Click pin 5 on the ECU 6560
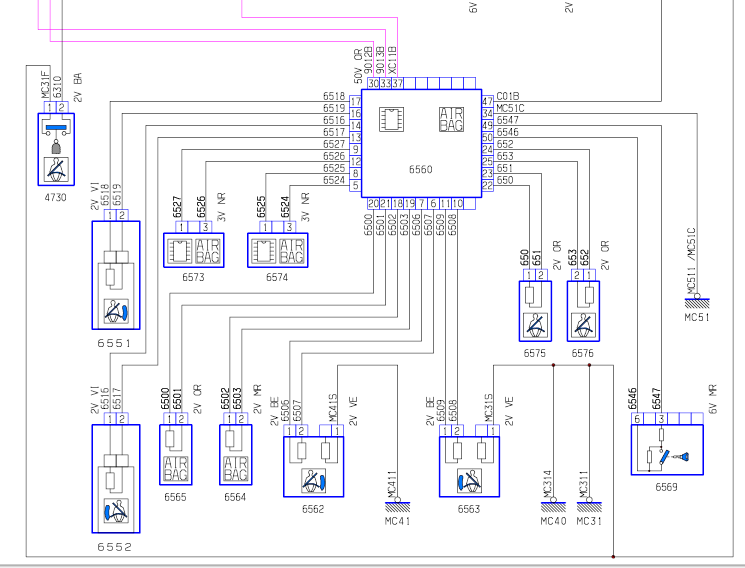The width and height of the screenshot is (745, 568). click(355, 185)
